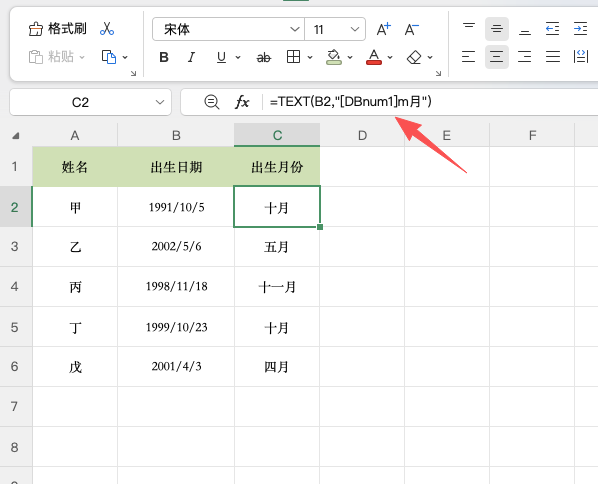
Task: Expand the Underline style dropdown arrow
Action: pos(238,58)
